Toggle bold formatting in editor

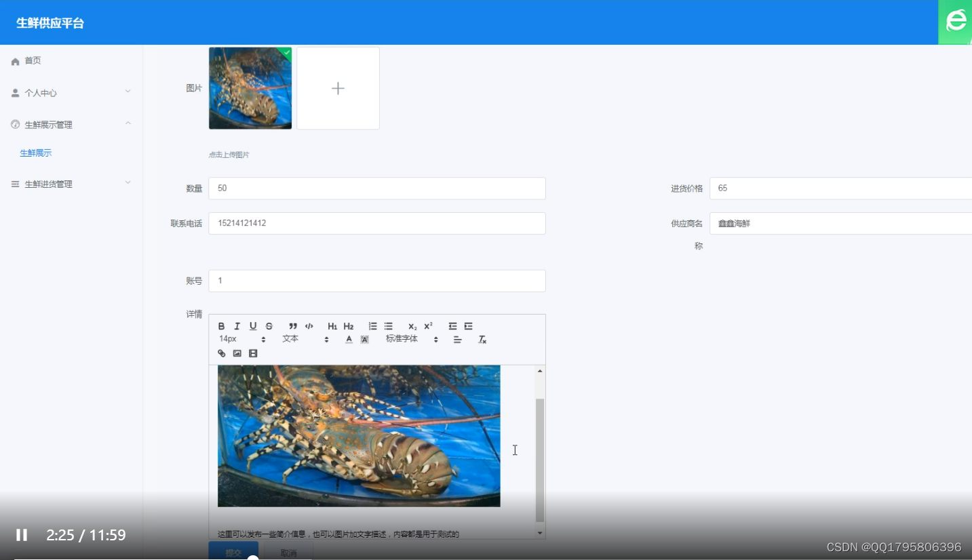221,326
